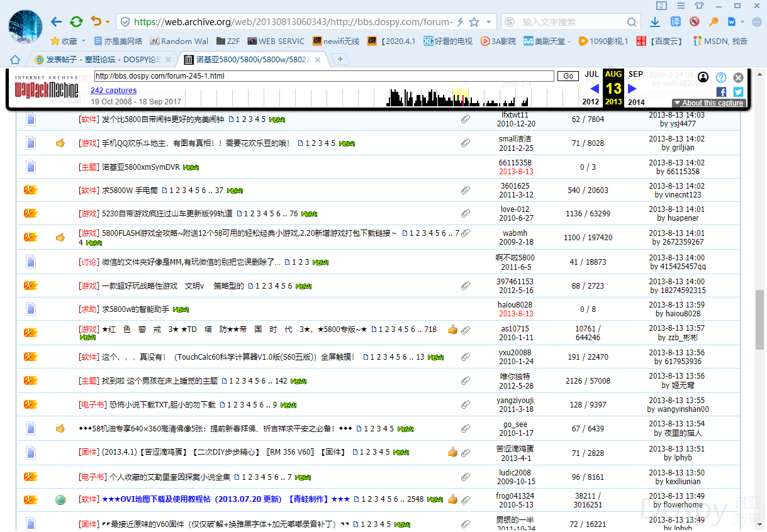This screenshot has width=767, height=532.
Task: Open the red ad-blocker extension icon
Action: click(x=694, y=22)
